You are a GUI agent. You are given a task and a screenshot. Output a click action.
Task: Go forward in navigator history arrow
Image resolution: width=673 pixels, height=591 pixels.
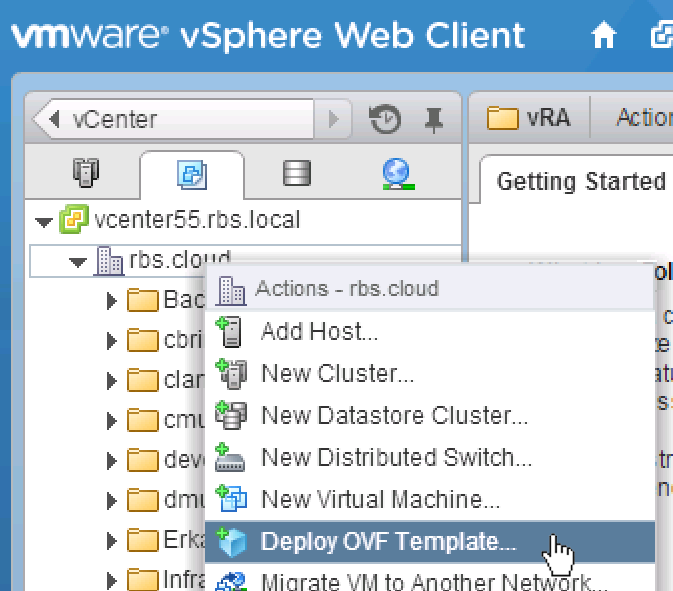click(333, 119)
